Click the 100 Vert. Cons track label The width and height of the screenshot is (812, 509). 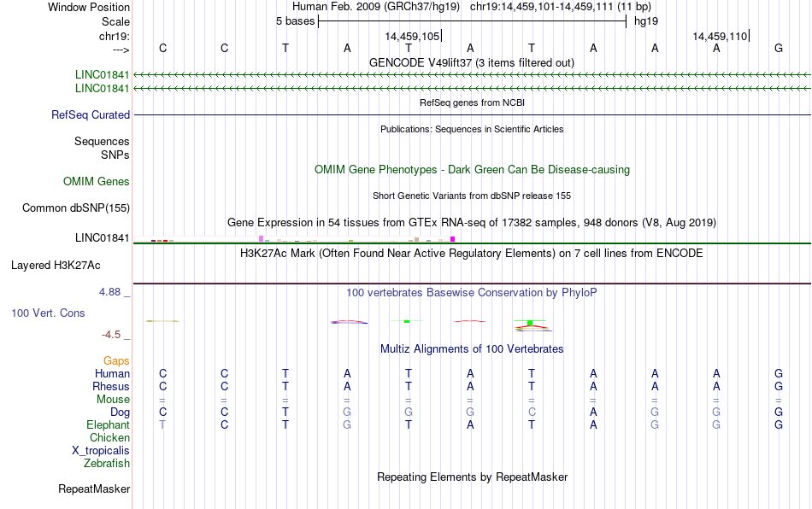[48, 313]
